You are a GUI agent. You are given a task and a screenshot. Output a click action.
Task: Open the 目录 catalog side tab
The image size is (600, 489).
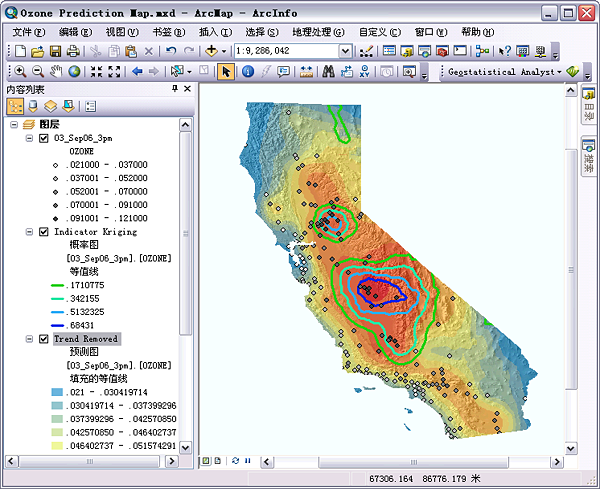589,105
